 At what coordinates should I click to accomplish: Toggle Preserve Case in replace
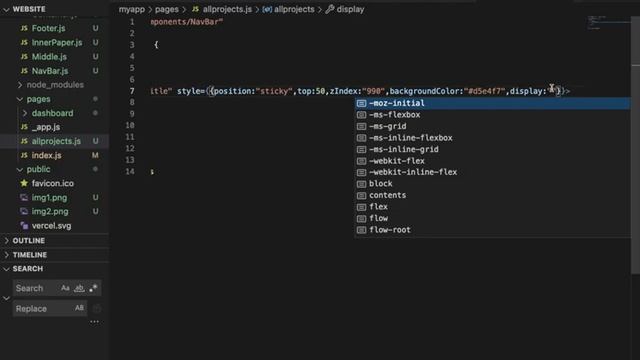coord(80,308)
